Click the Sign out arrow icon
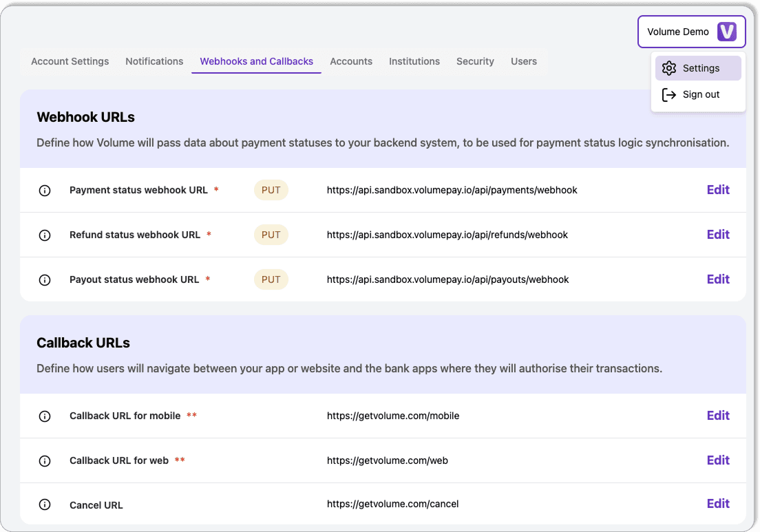 click(x=669, y=94)
